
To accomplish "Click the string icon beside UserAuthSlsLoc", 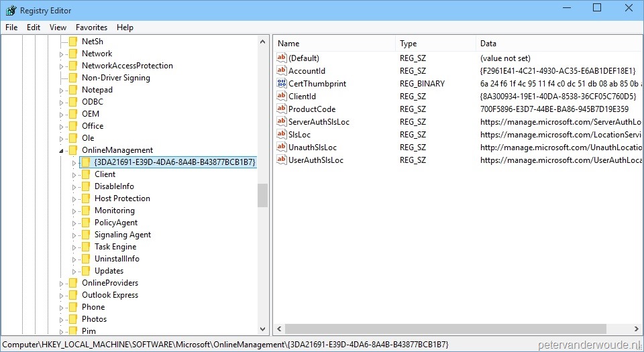I will [x=281, y=160].
